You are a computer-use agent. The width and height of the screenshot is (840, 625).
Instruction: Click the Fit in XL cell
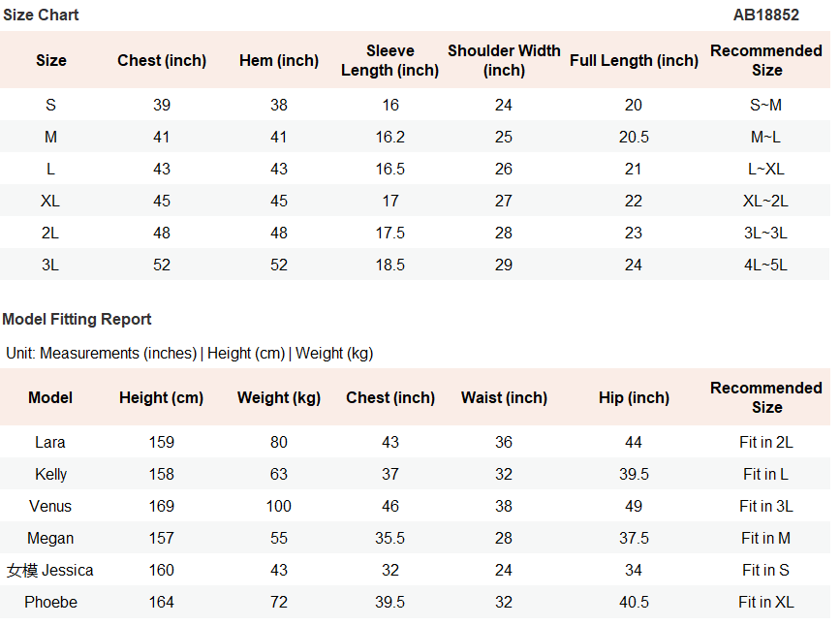pos(766,602)
